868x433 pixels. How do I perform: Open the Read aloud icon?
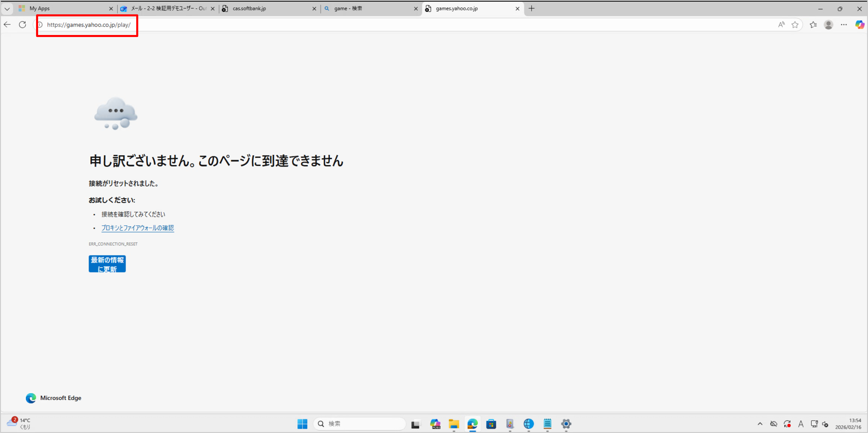point(781,25)
